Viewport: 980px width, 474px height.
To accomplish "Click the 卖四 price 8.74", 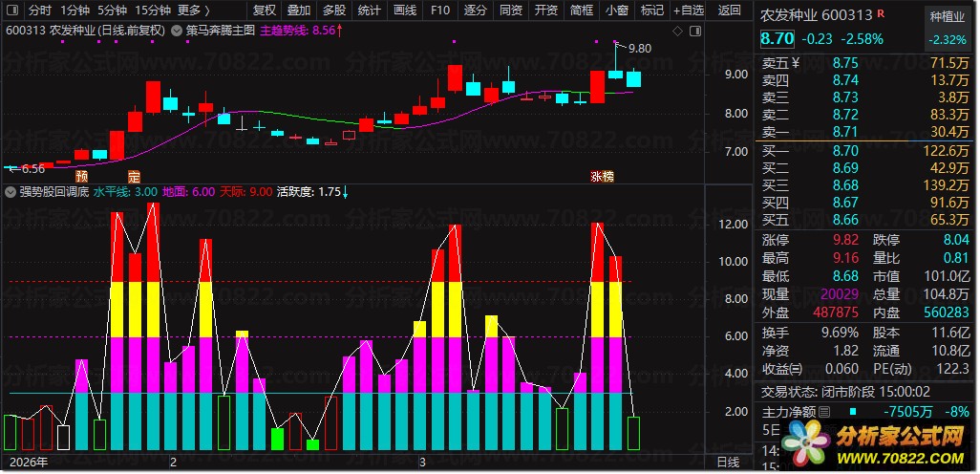I will (x=845, y=80).
